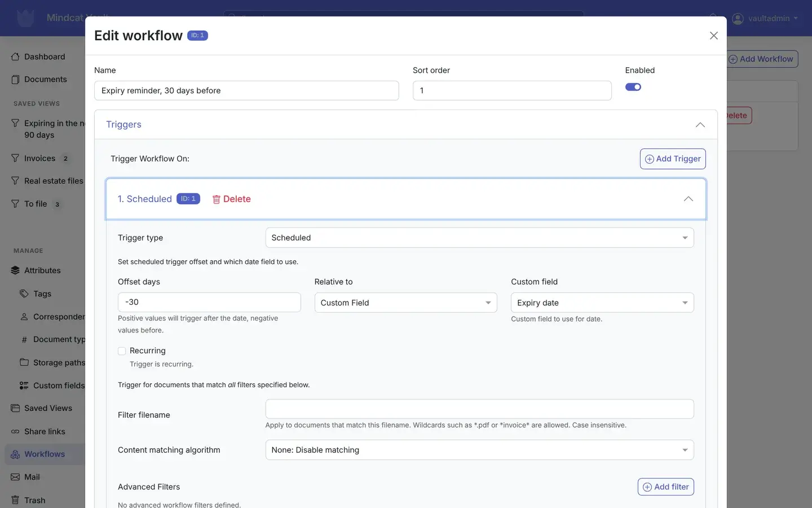Check the Recurring checkbox

122,351
